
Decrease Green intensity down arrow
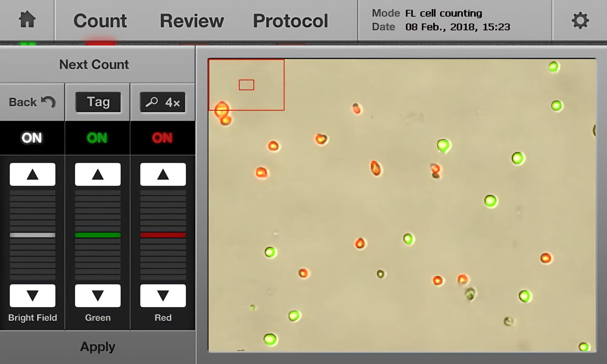(x=98, y=295)
